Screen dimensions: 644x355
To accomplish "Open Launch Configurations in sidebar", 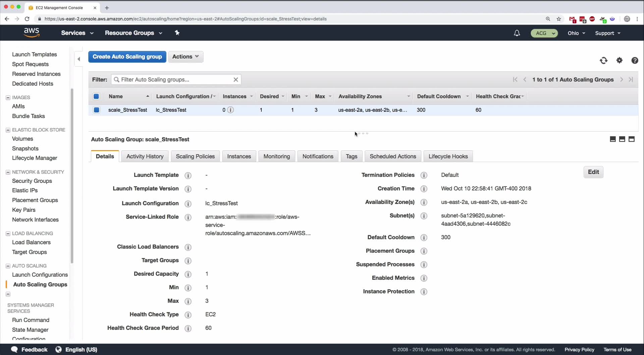I will click(x=40, y=274).
